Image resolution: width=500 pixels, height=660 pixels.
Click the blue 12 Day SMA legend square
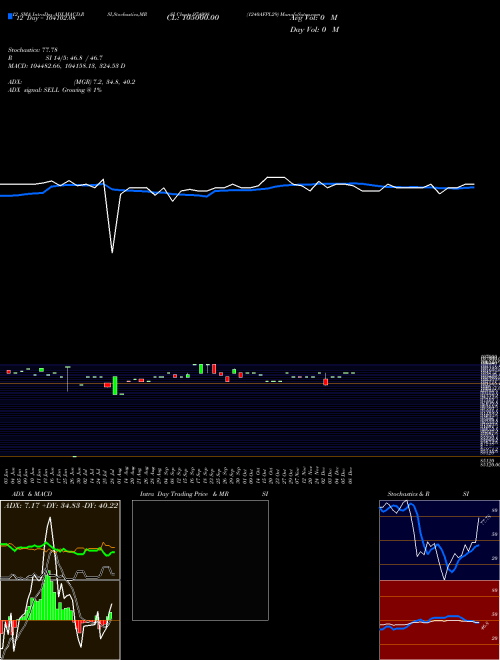(10, 16)
